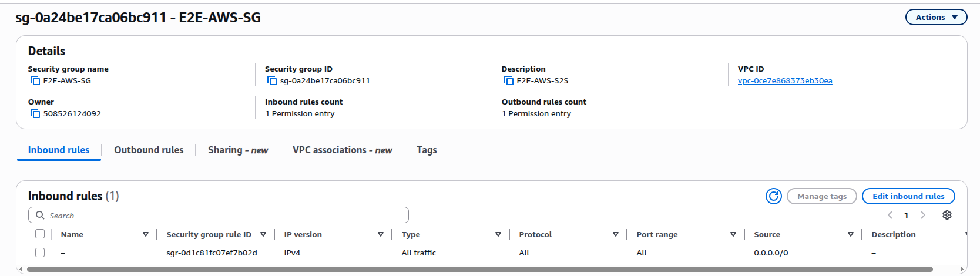Switch to the Outbound rules tab
The image size is (980, 276).
coord(149,150)
